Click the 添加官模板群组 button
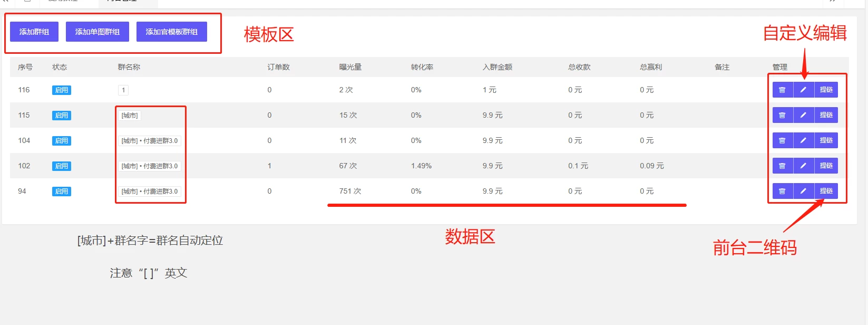This screenshot has height=325, width=868. coord(172,32)
